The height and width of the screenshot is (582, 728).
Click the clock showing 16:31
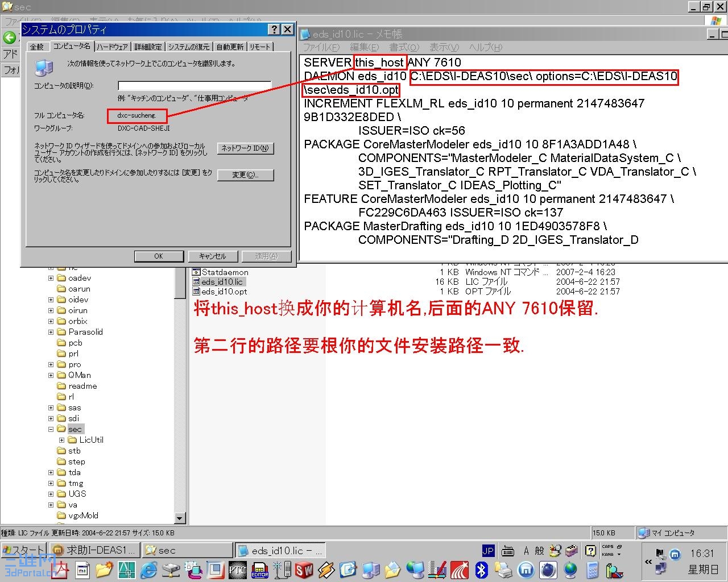pos(702,554)
